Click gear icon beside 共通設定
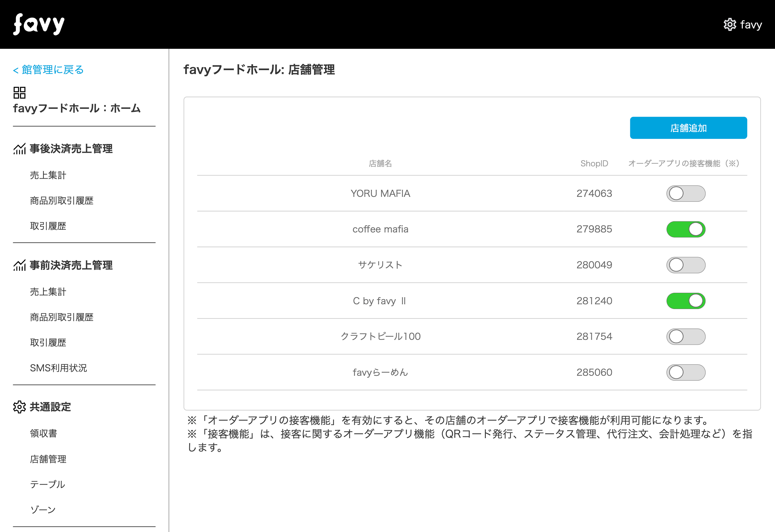Viewport: 775px width, 532px height. click(19, 407)
